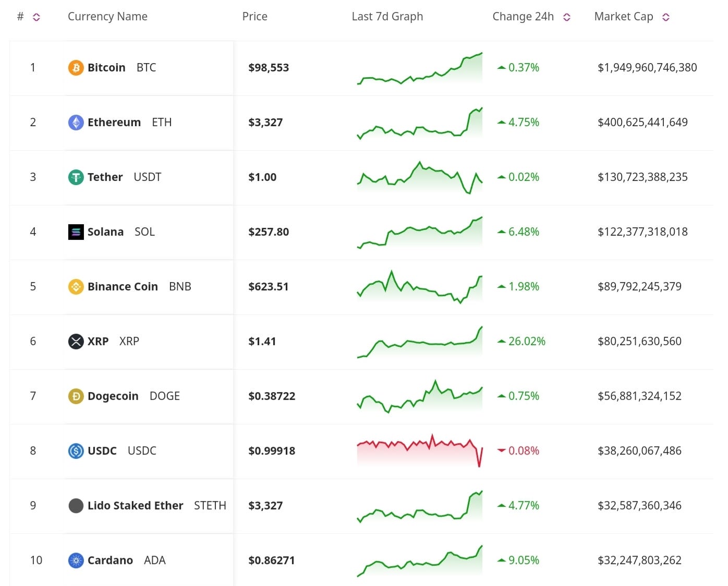Click the Bitcoin coin icon
Viewport: 728px width, 586px height.
click(76, 68)
